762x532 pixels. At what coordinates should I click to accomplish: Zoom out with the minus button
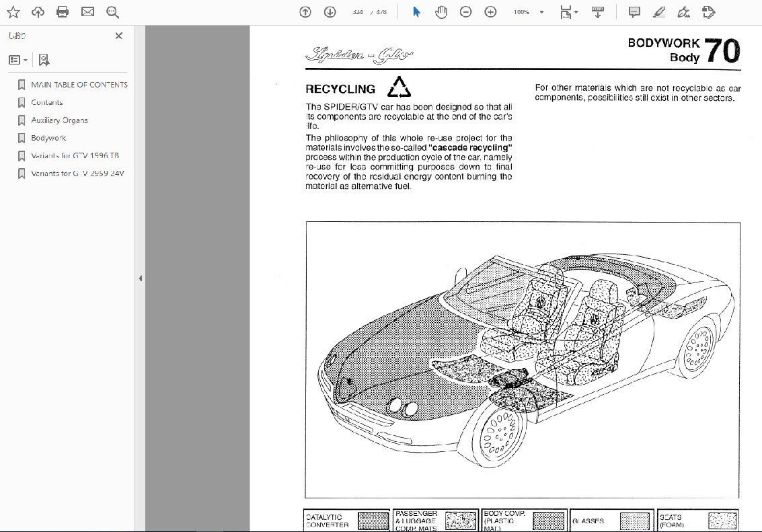[x=465, y=12]
